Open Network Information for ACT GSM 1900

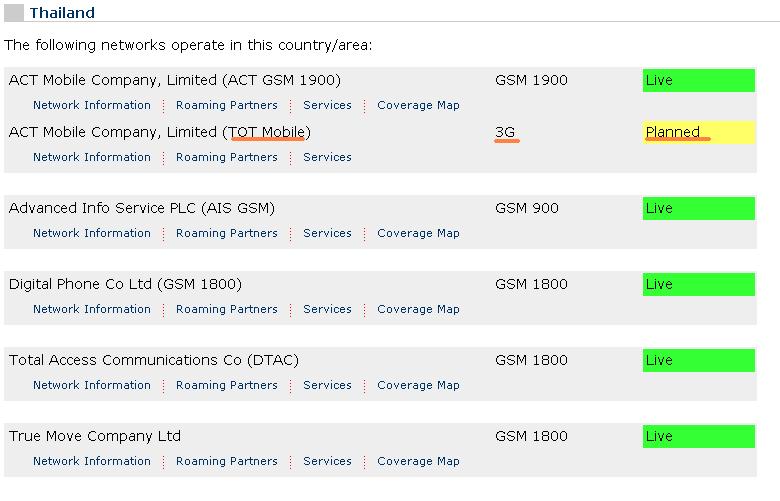click(91, 105)
